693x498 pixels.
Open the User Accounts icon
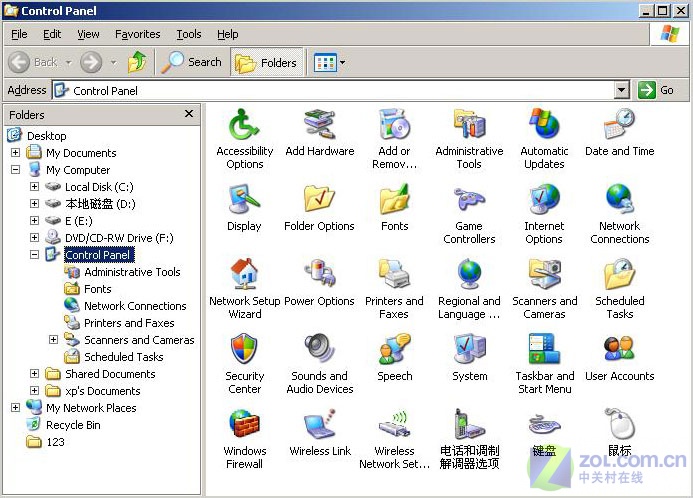pyautogui.click(x=619, y=350)
